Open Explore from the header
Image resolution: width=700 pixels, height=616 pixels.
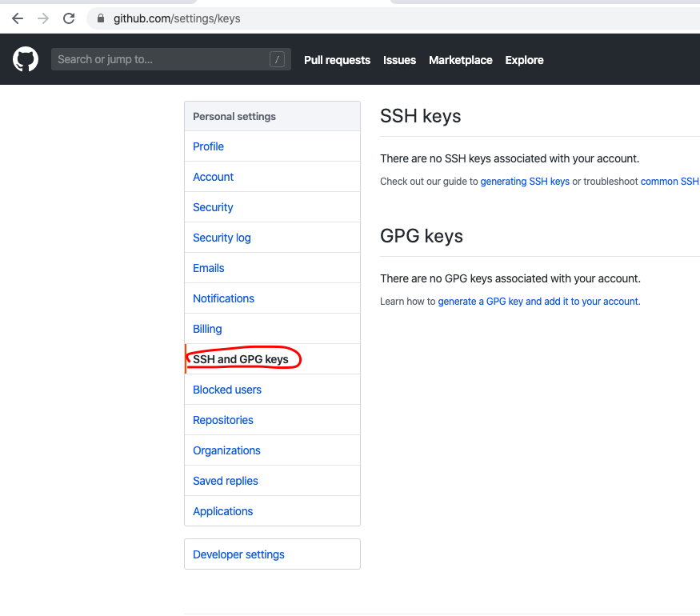point(524,60)
